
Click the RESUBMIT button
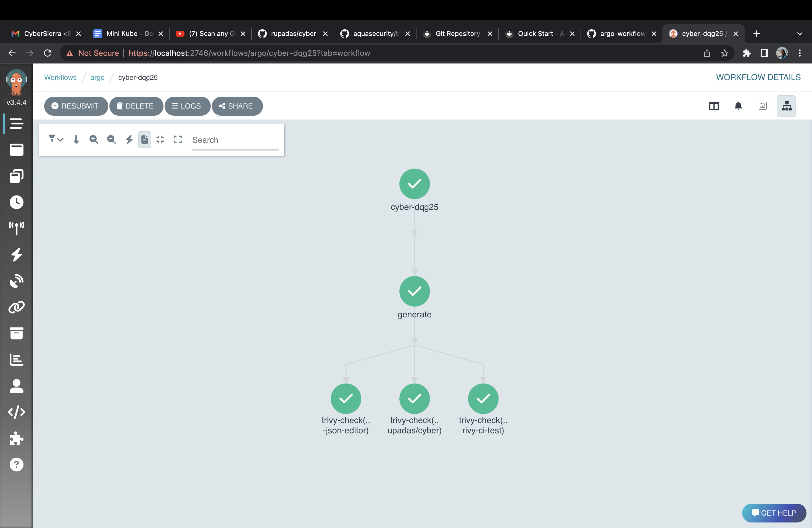pos(75,106)
